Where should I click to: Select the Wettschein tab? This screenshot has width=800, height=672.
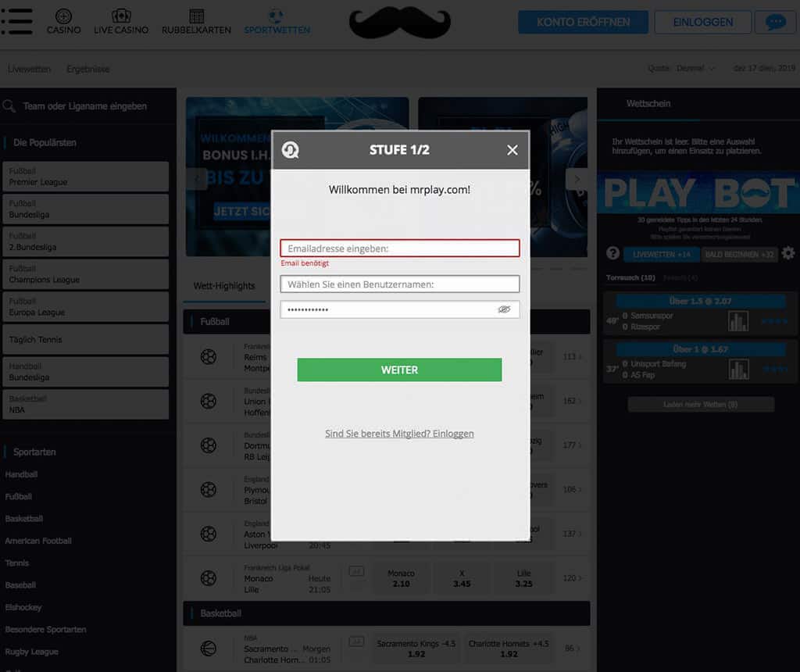point(648,104)
